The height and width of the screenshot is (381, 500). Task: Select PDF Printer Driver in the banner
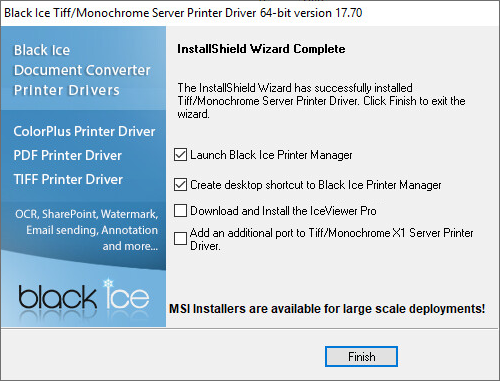click(x=68, y=155)
